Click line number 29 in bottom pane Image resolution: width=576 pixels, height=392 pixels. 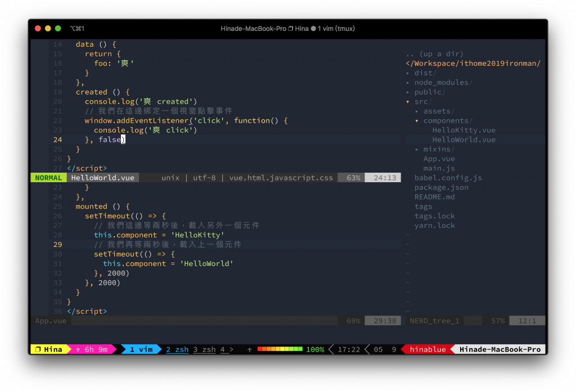[x=58, y=244]
